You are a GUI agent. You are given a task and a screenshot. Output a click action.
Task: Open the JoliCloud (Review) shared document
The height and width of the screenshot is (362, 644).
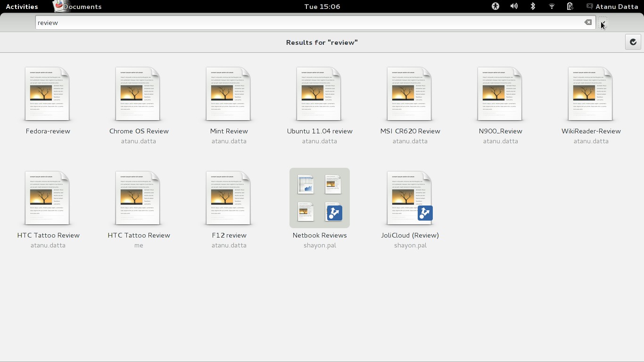410,198
